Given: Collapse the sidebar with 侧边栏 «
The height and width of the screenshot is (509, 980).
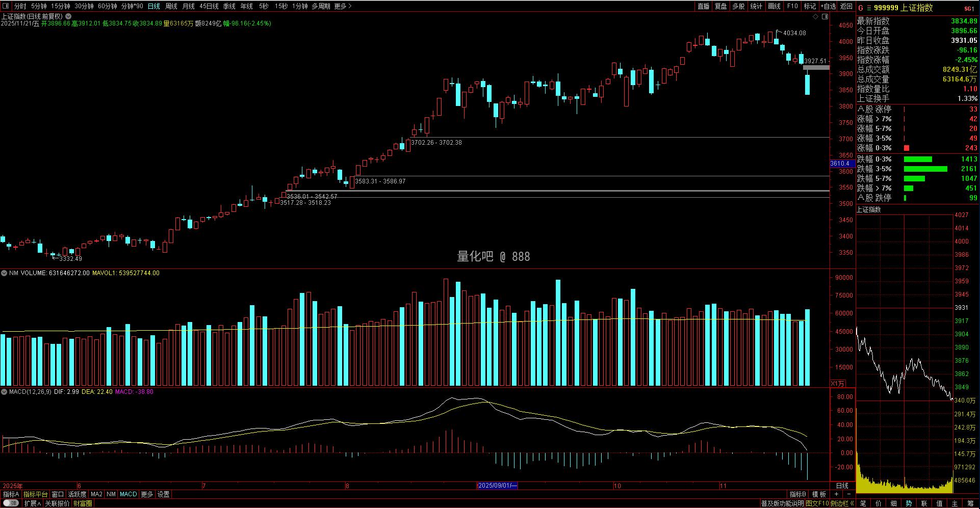Looking at the screenshot, I should [842, 503].
